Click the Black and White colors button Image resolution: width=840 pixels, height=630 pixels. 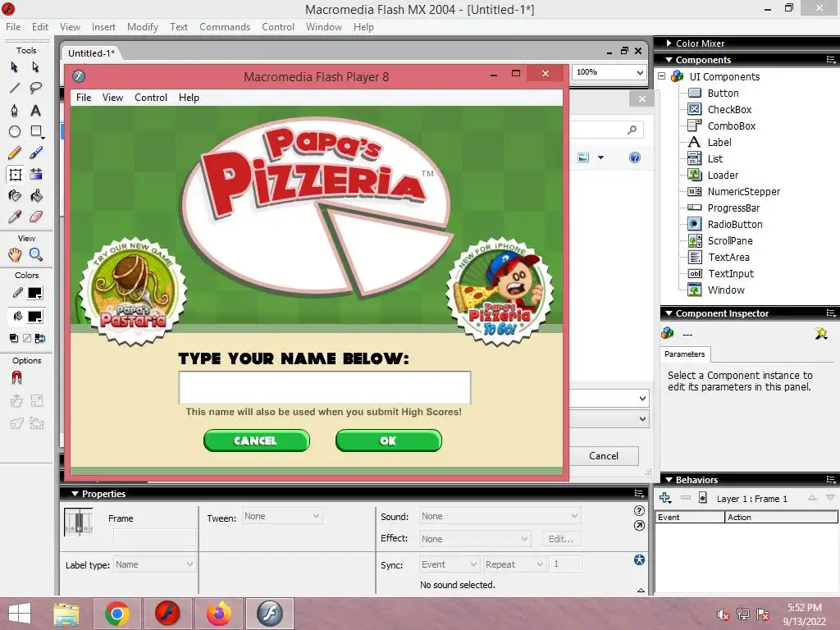[x=14, y=338]
